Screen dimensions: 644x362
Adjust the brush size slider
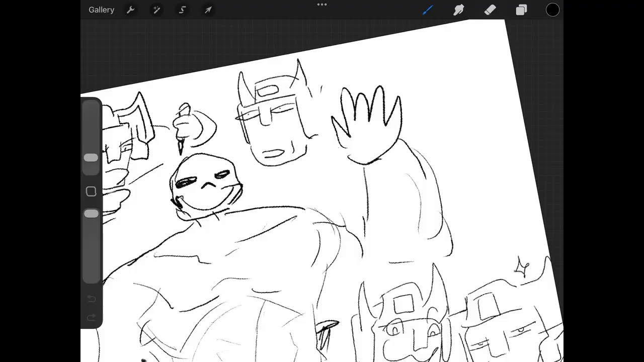pos(91,158)
